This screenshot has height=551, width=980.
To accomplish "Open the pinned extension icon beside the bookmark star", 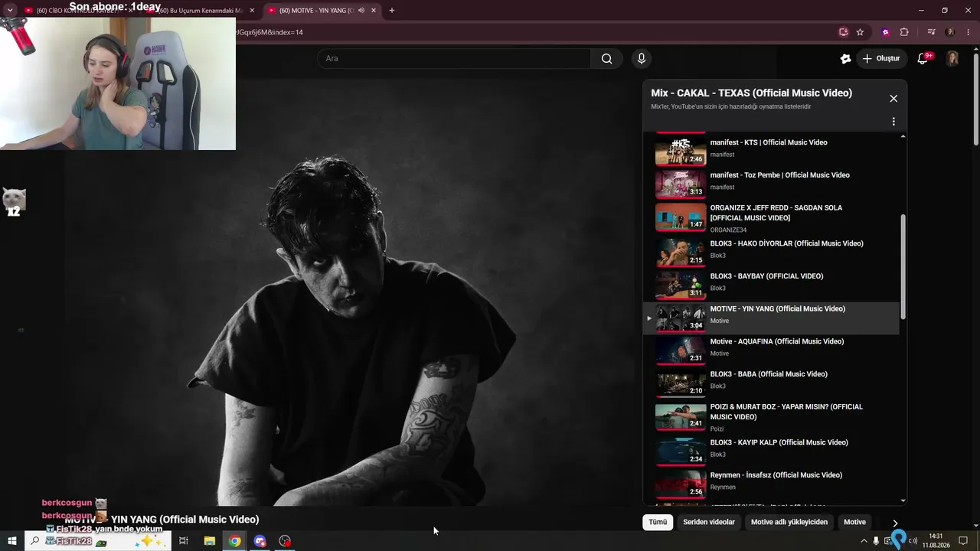I will click(x=886, y=32).
